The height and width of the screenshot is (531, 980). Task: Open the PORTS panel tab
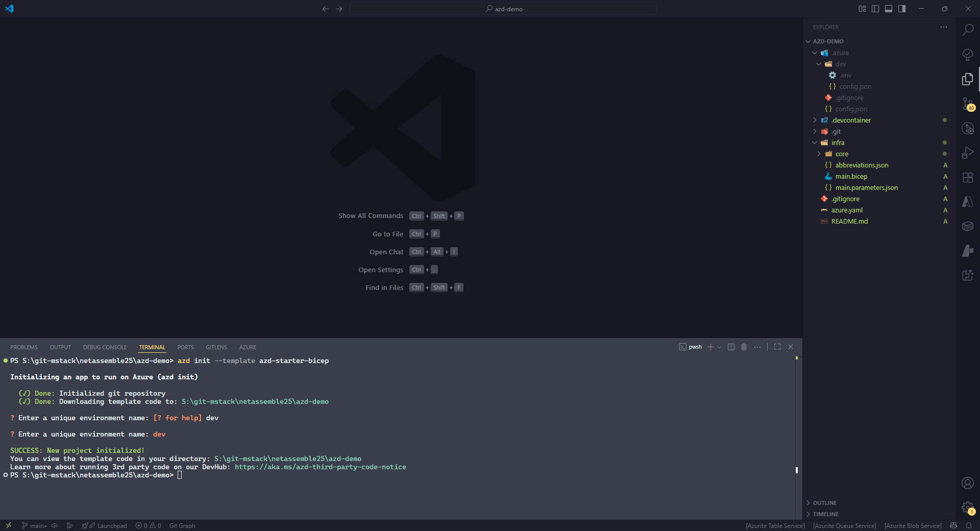(185, 347)
